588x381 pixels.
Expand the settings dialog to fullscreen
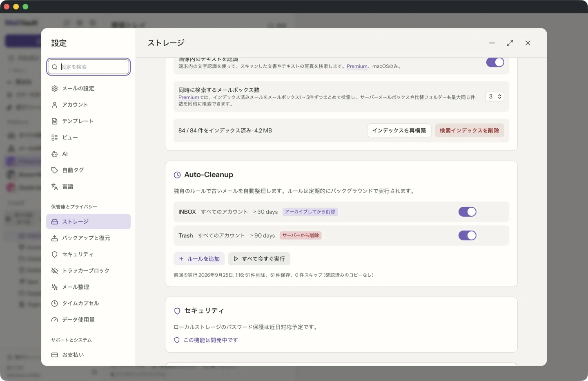tap(510, 43)
